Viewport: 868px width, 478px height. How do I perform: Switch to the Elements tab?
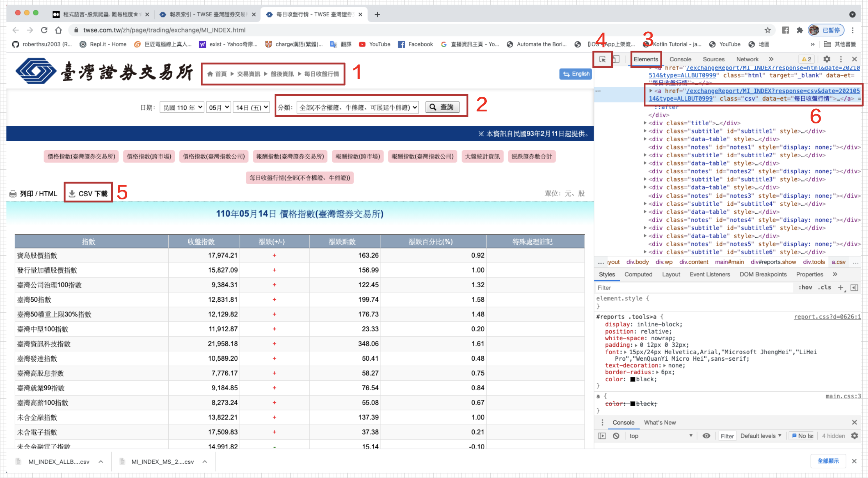pyautogui.click(x=646, y=59)
